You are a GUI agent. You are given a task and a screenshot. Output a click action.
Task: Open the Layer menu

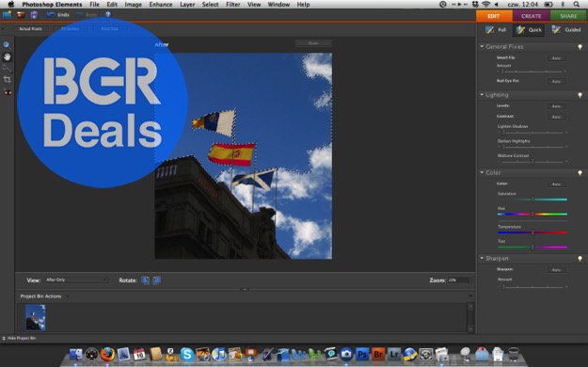(187, 5)
